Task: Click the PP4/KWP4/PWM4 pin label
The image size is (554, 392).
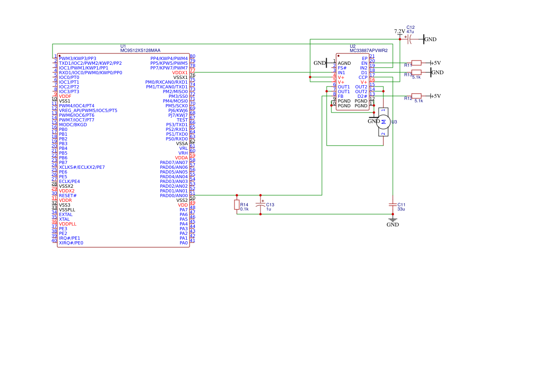Action: pos(169,59)
